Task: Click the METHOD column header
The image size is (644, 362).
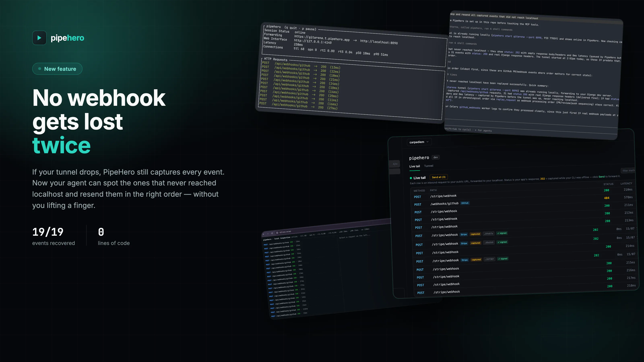Action: 419,191
